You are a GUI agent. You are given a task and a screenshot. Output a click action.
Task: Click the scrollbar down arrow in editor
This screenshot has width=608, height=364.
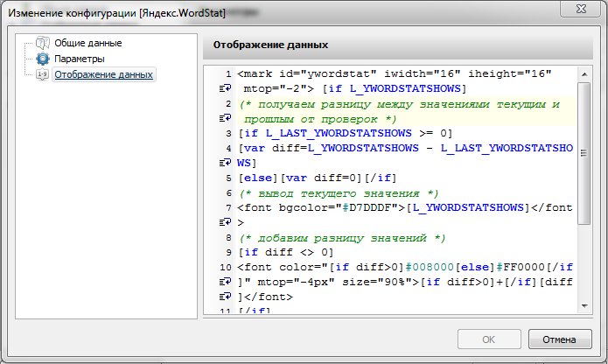(584, 303)
